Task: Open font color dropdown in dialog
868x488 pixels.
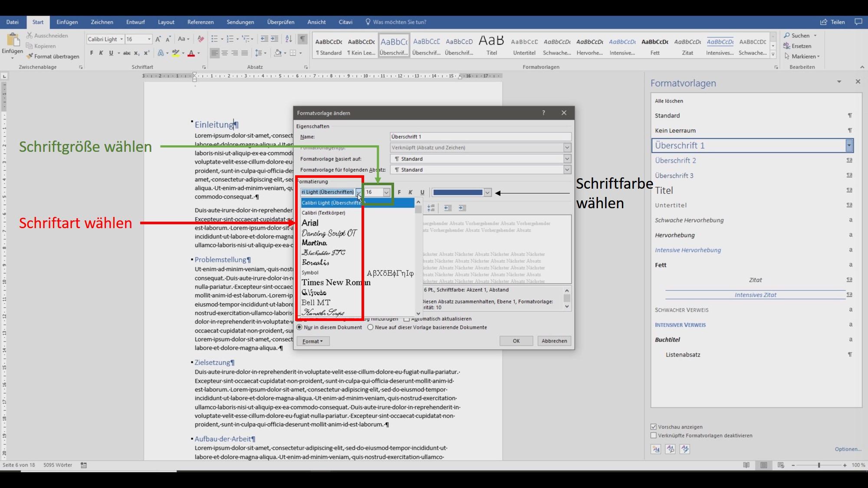Action: 487,192
